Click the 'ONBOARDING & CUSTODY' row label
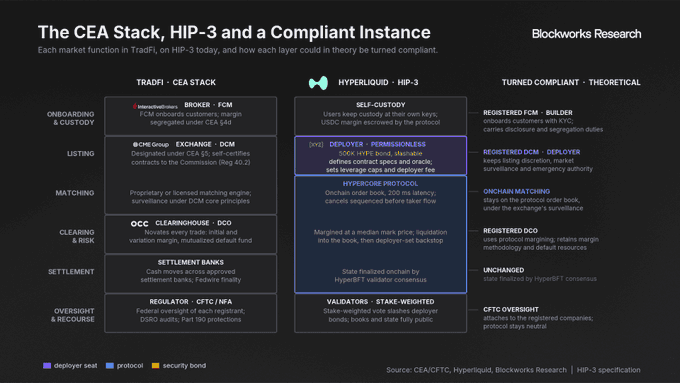Screen dimensions: 680x383 coord(71,118)
